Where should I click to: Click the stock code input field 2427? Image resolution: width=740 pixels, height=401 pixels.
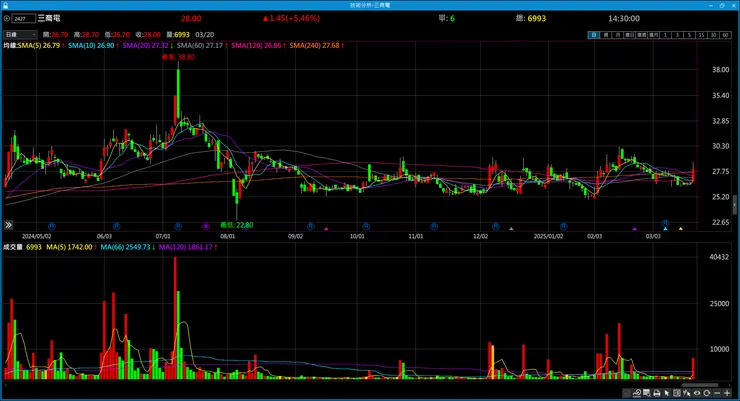pyautogui.click(x=24, y=18)
